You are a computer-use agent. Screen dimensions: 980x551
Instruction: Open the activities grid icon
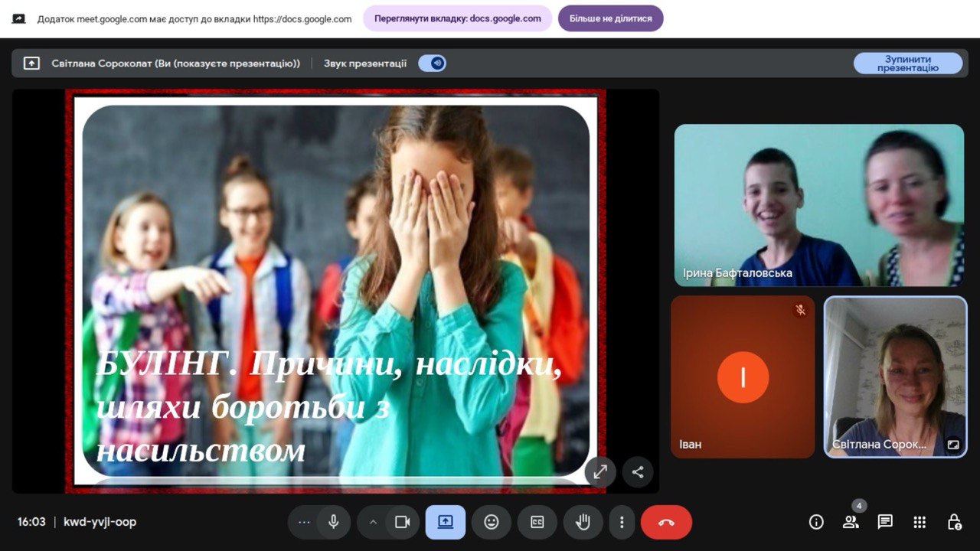(920, 522)
